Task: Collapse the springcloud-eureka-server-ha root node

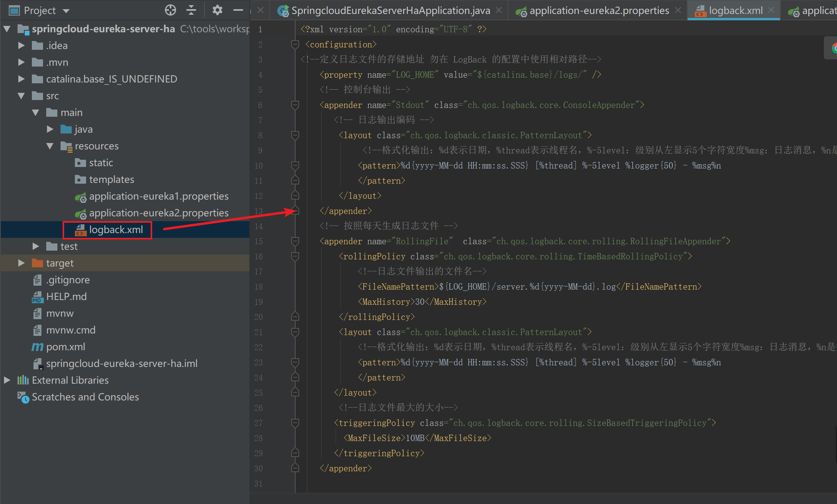Action: click(7, 29)
